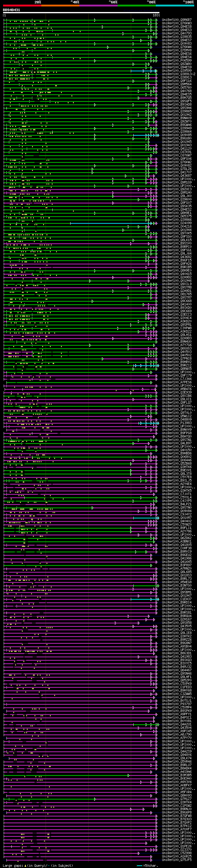Select the BB940431 query label
This screenshot has width=197, height=868.
(x=11, y=10)
